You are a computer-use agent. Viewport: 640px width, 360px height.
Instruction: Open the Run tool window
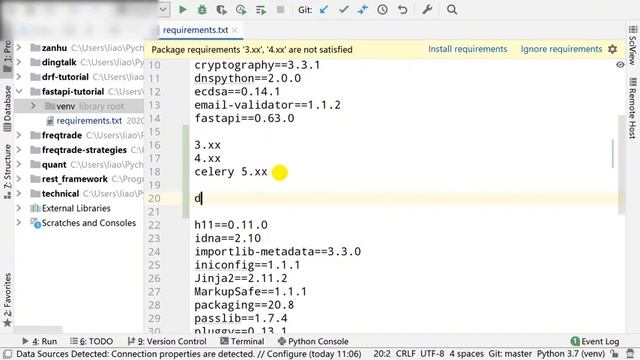40,341
